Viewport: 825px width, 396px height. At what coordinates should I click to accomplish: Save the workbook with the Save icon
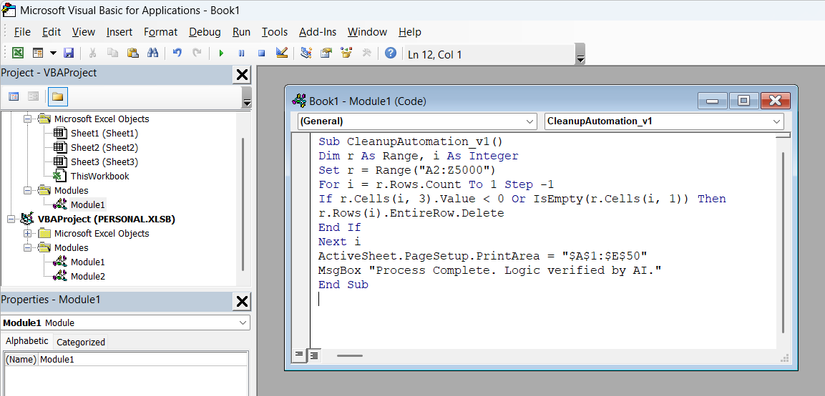[x=68, y=53]
